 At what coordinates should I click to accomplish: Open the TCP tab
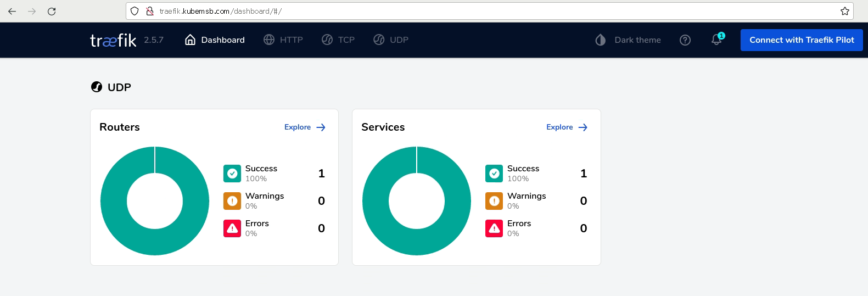click(x=338, y=40)
